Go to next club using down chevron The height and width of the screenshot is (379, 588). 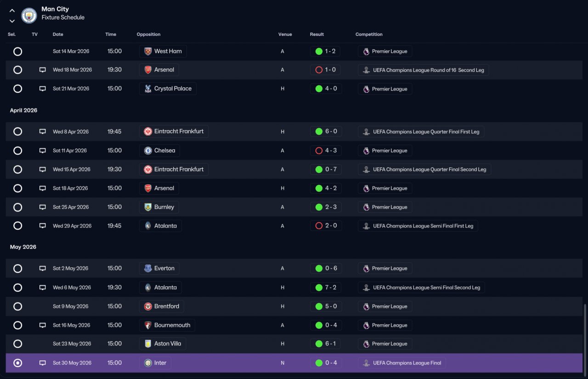coord(12,21)
